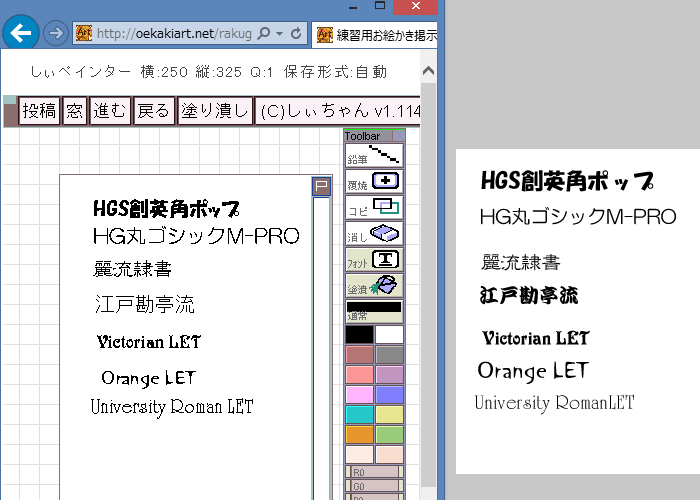Pick the gray color swatch
This screenshot has width=700, height=500.
389,354
